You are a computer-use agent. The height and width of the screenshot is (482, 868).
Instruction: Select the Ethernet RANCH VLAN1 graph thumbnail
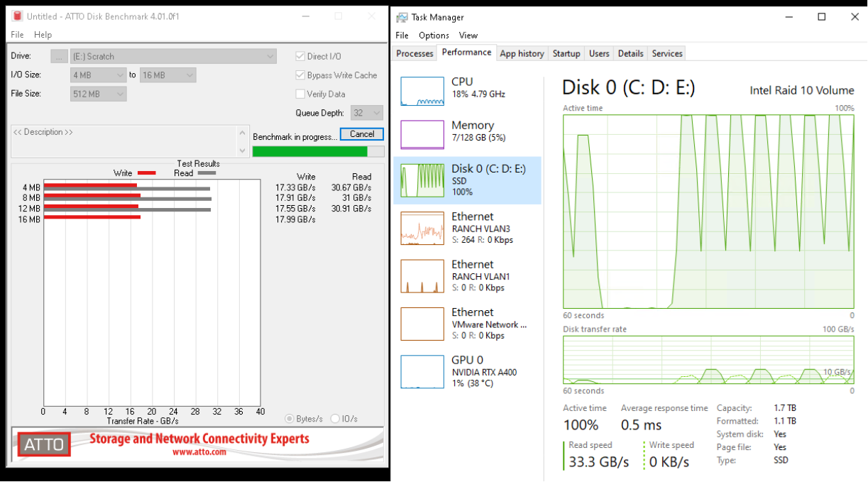coord(422,276)
